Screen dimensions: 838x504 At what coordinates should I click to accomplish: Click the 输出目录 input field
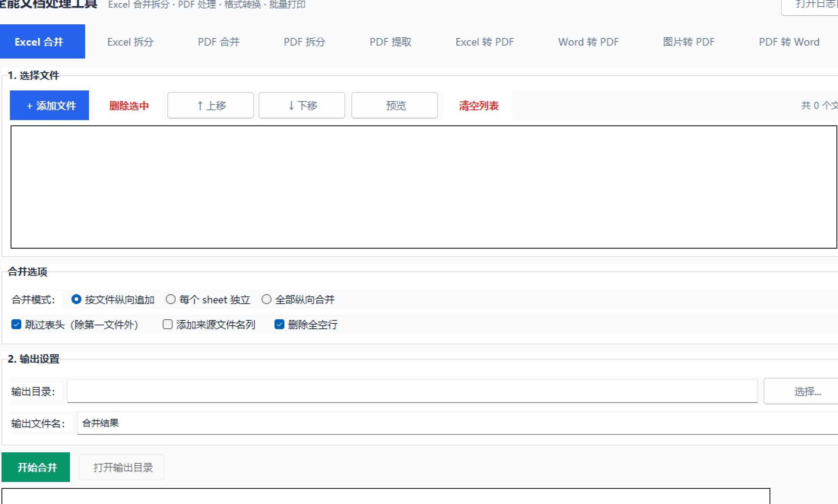point(413,391)
